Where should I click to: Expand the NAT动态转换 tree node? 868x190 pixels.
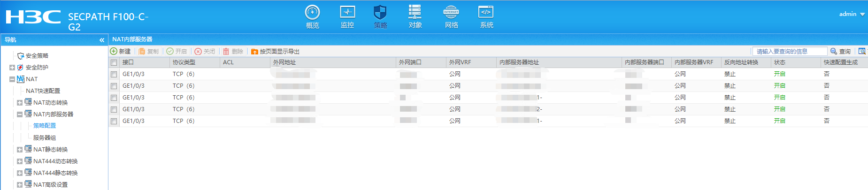click(x=20, y=103)
